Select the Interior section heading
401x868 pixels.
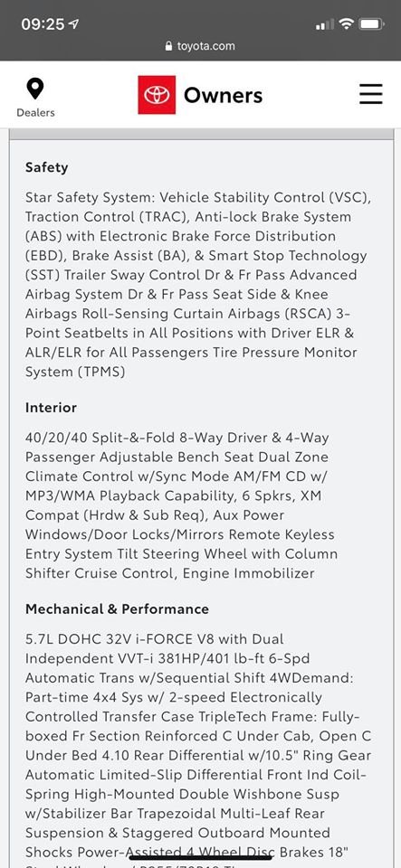pyautogui.click(x=51, y=408)
